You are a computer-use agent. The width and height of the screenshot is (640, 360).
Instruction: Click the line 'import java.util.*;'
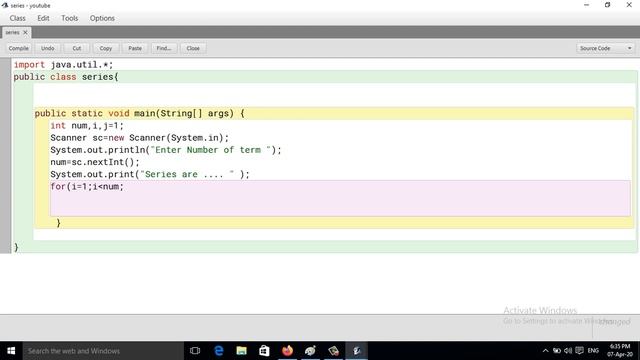[x=63, y=64]
